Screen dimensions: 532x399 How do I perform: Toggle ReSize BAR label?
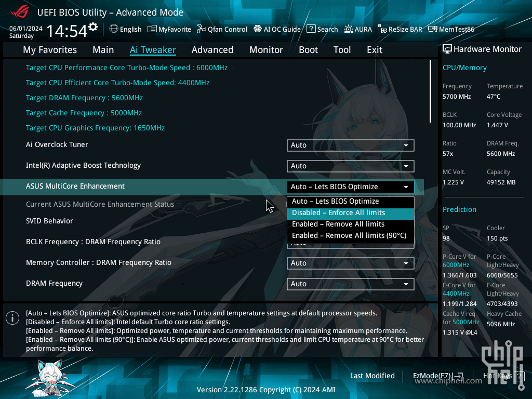(405, 29)
